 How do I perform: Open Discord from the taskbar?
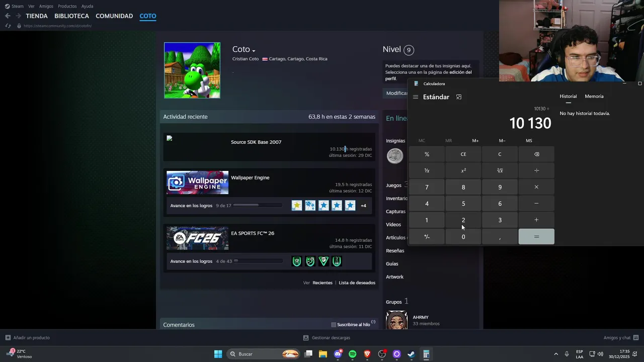pyautogui.click(x=338, y=354)
